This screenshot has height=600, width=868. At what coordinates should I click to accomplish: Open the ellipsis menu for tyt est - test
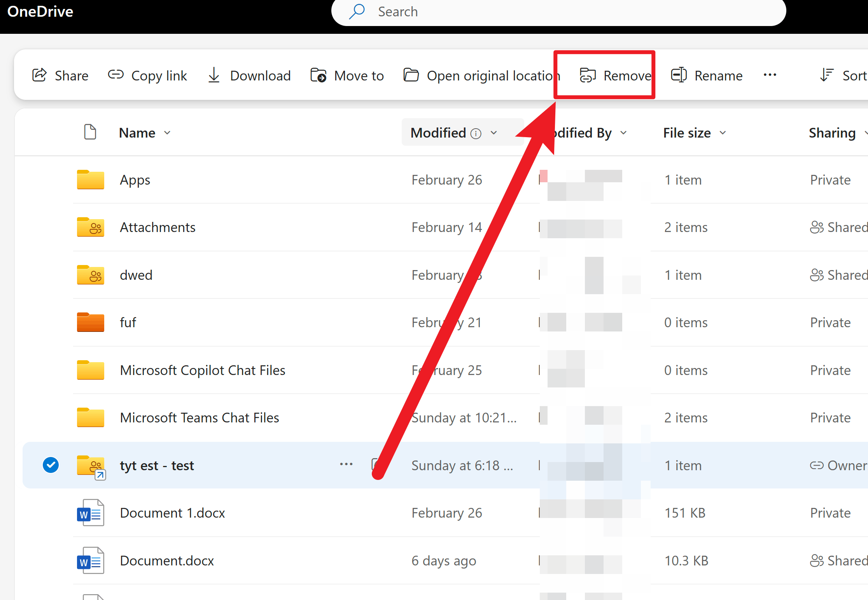(346, 464)
